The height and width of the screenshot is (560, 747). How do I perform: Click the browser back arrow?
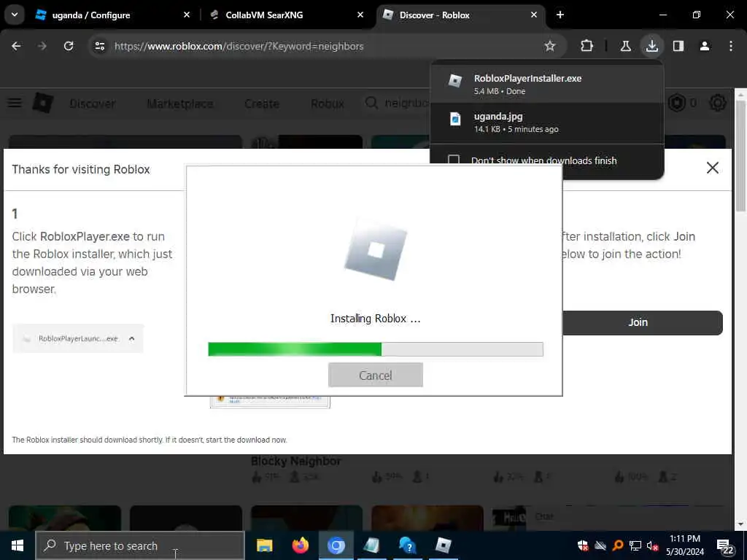[x=16, y=46]
